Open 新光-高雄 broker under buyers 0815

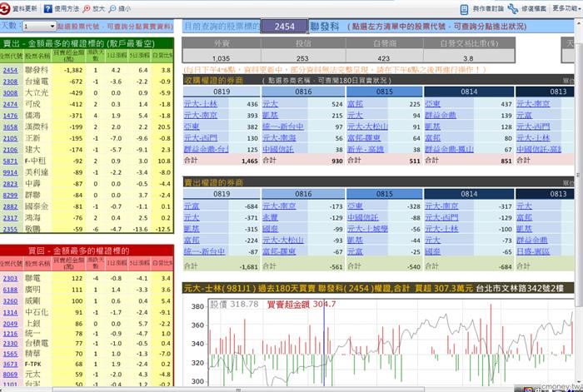click(366, 149)
